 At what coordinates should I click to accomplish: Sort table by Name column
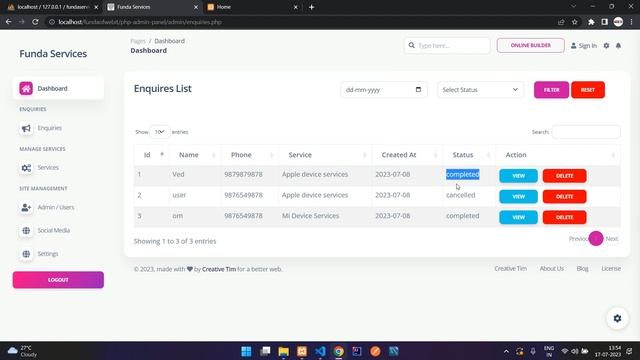194,155
